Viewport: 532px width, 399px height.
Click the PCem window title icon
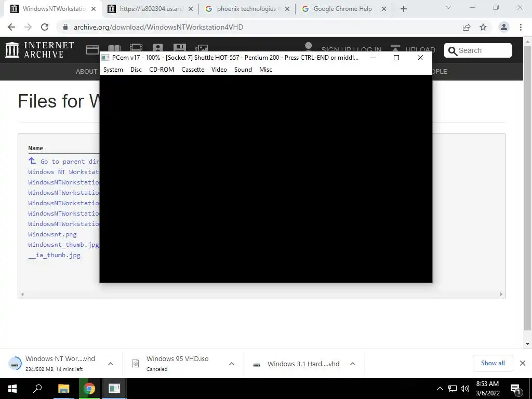click(x=105, y=58)
